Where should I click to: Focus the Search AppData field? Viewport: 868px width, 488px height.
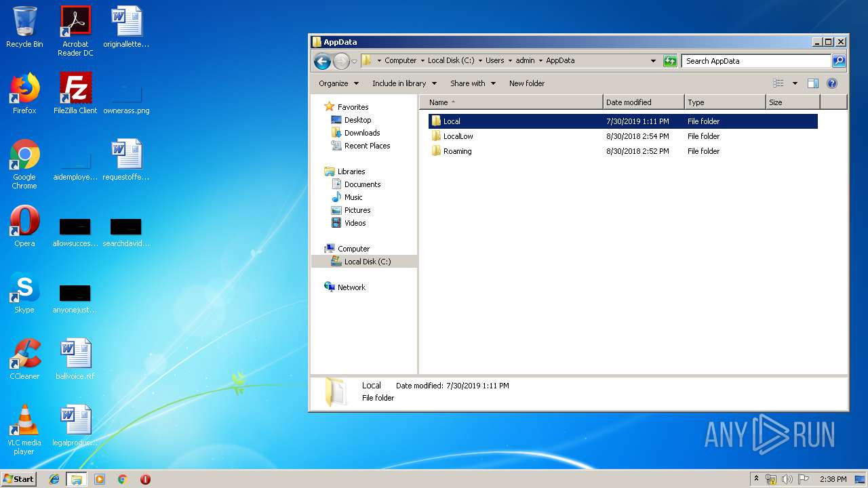tap(757, 61)
